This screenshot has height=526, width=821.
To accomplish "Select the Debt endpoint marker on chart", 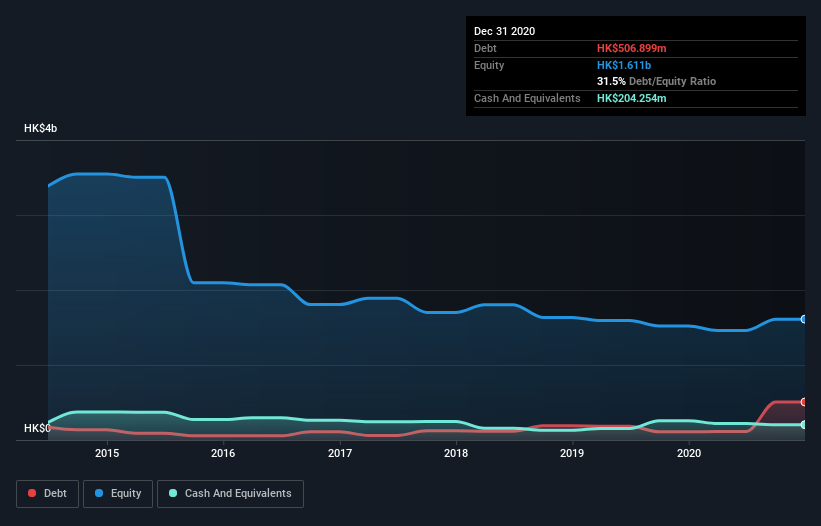I will click(804, 402).
